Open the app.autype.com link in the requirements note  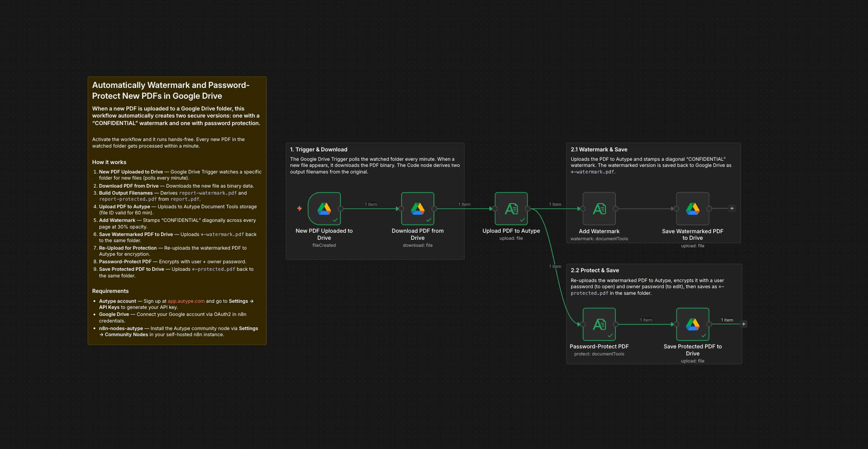click(x=186, y=301)
